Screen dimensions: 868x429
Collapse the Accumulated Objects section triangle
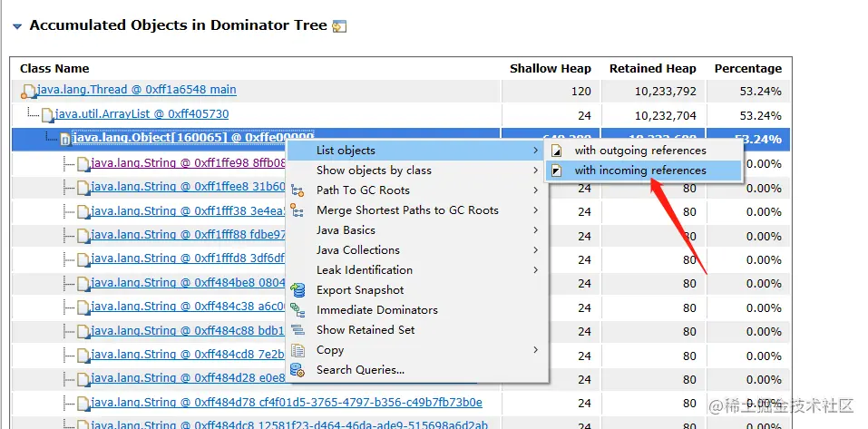(x=17, y=26)
